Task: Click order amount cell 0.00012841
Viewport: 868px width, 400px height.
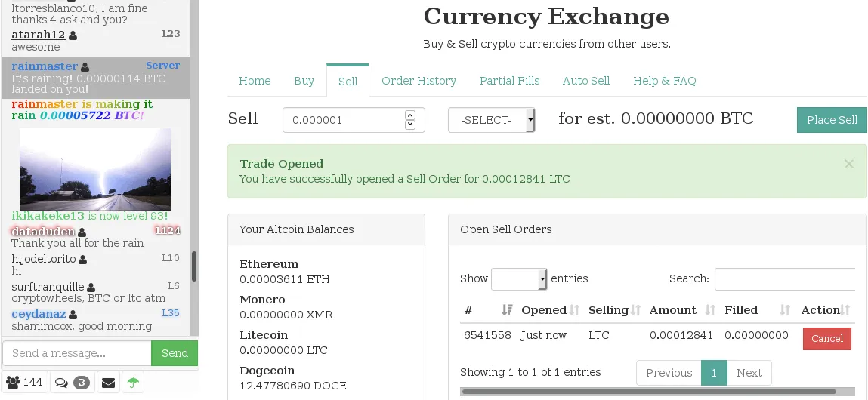Action: point(681,335)
